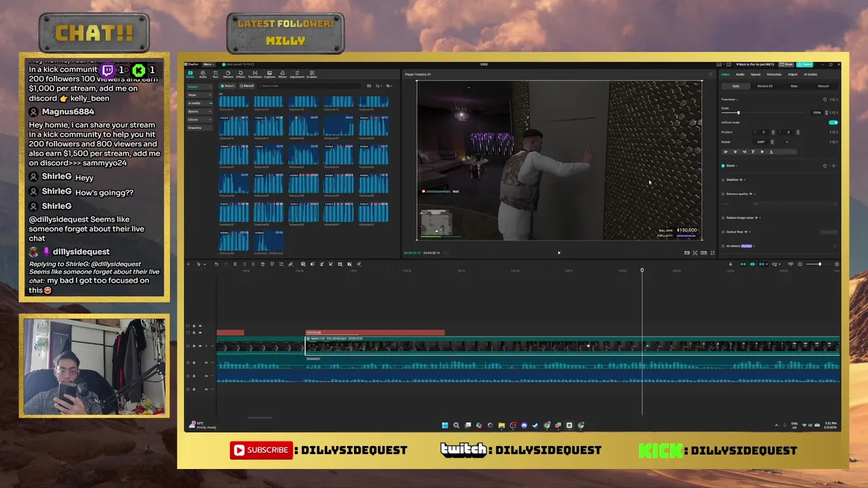The width and height of the screenshot is (868, 488).
Task: Click the align left icon under Rotate
Action: (x=726, y=152)
